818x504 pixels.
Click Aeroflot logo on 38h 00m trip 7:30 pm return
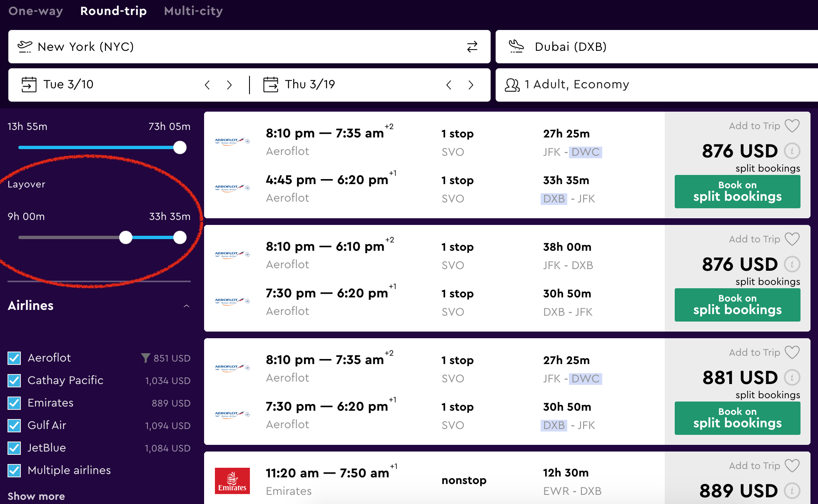coord(232,302)
